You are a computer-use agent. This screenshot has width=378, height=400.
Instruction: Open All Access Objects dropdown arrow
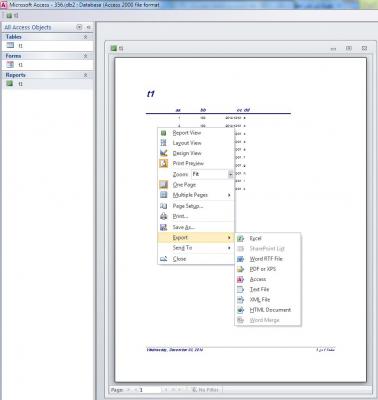tap(79, 27)
